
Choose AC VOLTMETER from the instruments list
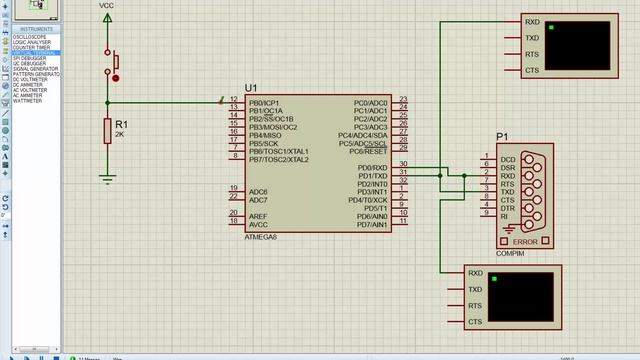[30, 90]
